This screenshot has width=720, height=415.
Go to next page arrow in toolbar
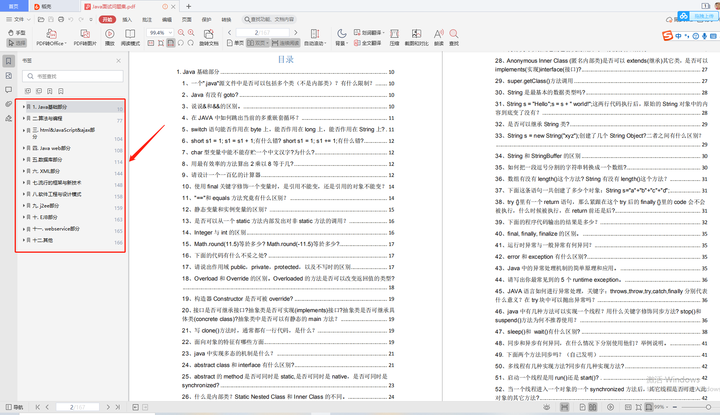tap(296, 33)
